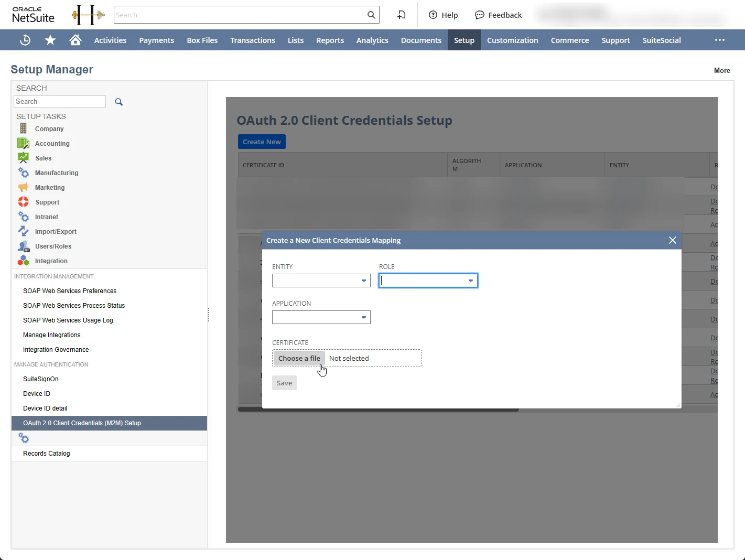Image resolution: width=745 pixels, height=560 pixels.
Task: Close the Client Credentials Mapping dialog
Action: [x=673, y=240]
